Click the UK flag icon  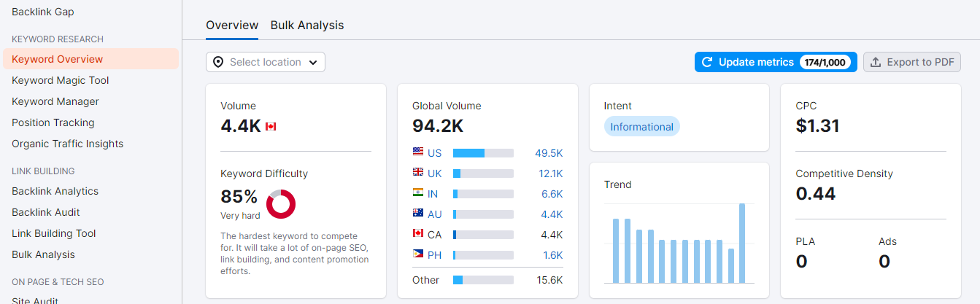point(418,173)
